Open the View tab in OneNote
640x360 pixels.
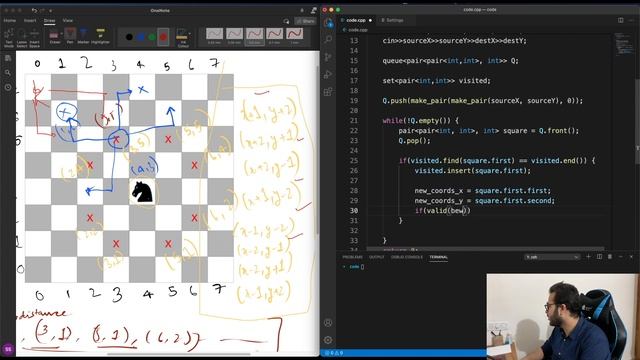[x=68, y=20]
